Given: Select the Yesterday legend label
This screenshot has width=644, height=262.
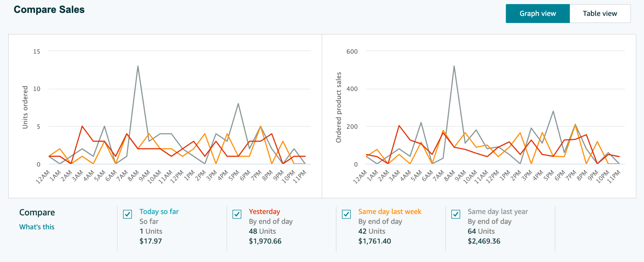Looking at the screenshot, I should pos(264,211).
